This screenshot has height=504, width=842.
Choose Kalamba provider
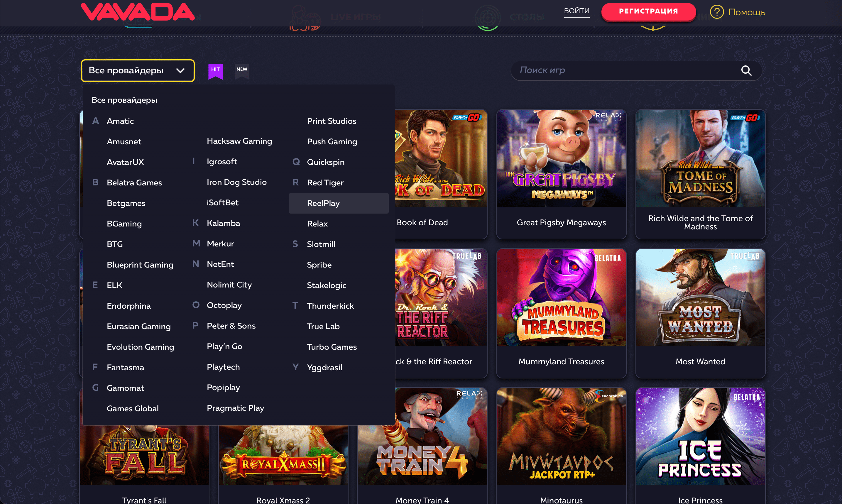click(224, 223)
